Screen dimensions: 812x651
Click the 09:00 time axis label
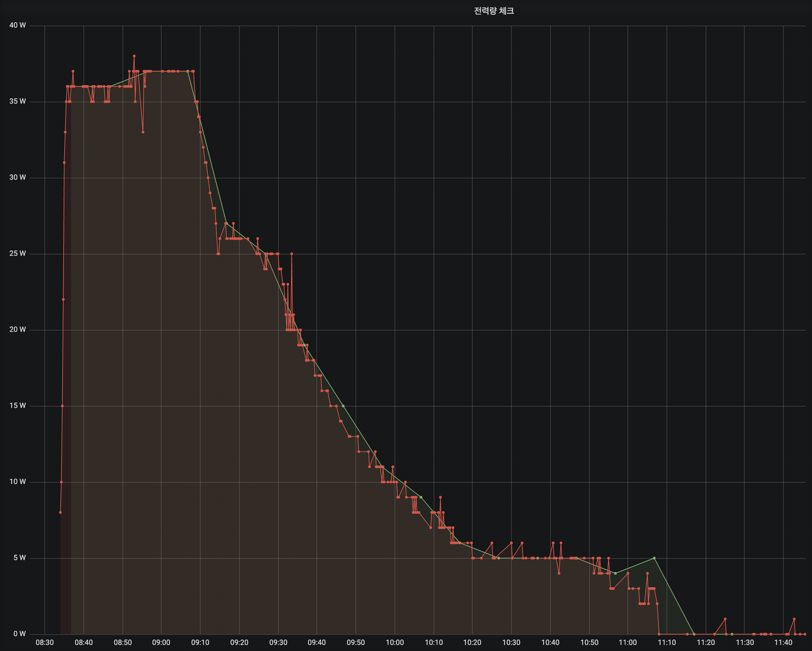pyautogui.click(x=161, y=642)
